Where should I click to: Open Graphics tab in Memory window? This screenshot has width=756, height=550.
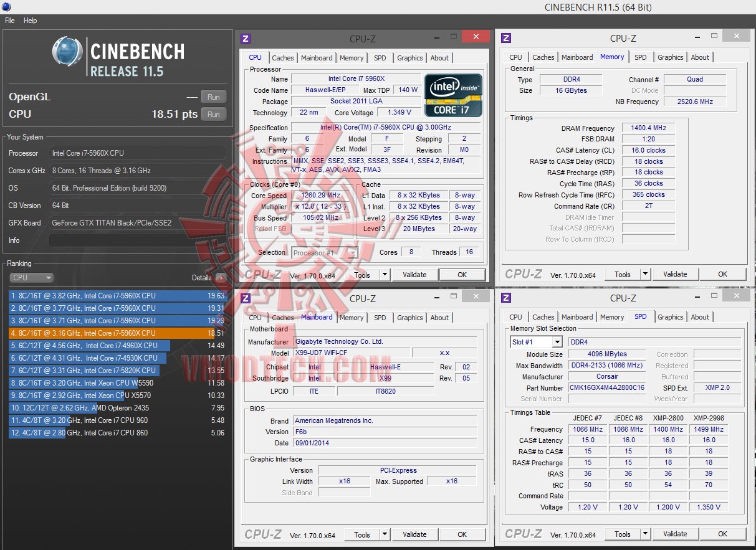[x=671, y=57]
